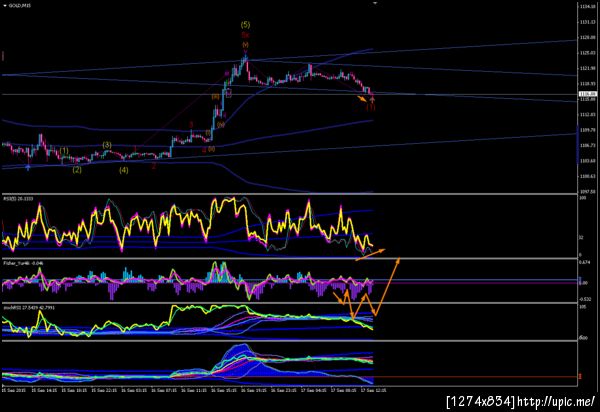600x412 pixels.
Task: Click the divider between price chart and RSI window
Action: click(289, 195)
